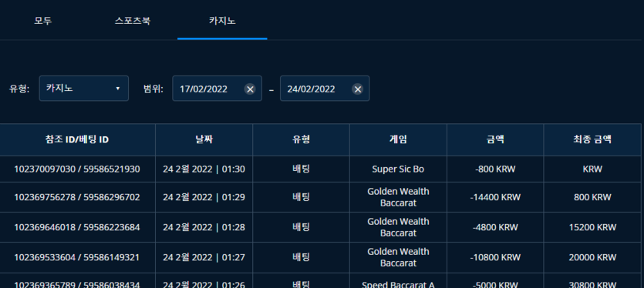Screen dimensions: 644x288
Task: Click the 게임 column header
Action: tap(399, 139)
